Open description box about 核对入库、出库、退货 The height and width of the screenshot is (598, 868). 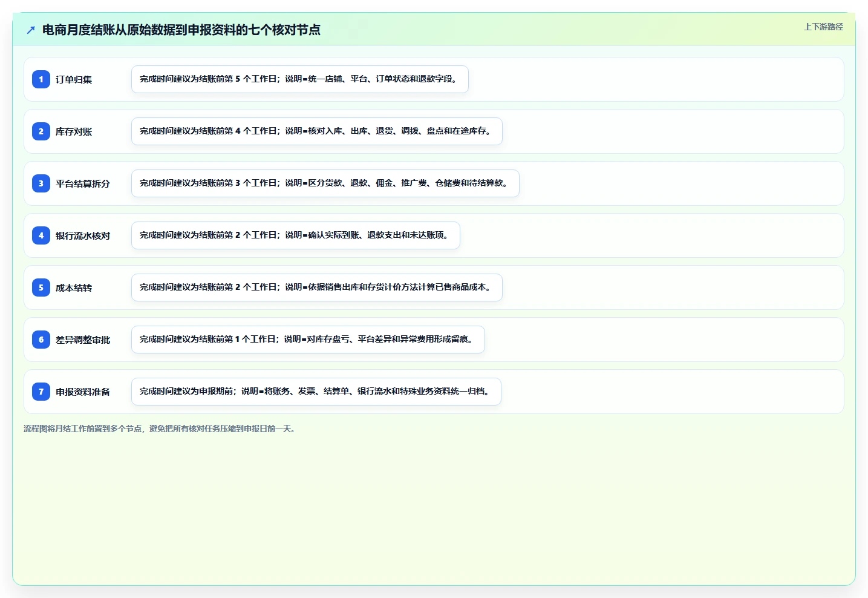317,131
